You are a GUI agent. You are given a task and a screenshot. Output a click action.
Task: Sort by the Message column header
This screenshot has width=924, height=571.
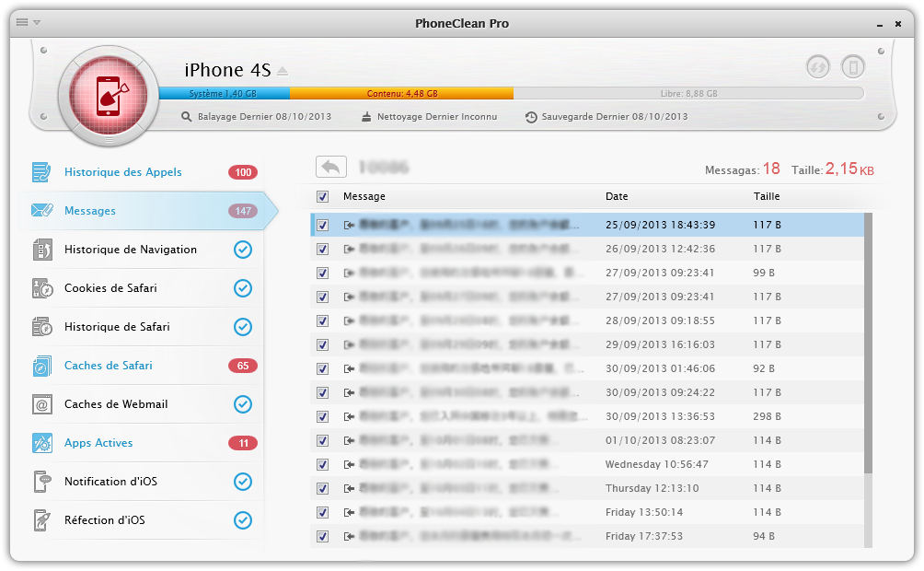point(364,196)
